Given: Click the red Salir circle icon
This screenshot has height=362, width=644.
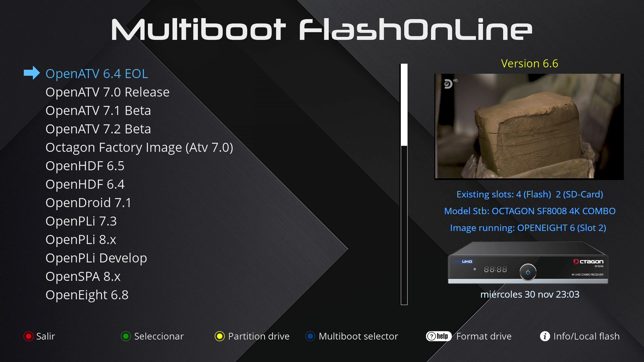Looking at the screenshot, I should coord(28,336).
